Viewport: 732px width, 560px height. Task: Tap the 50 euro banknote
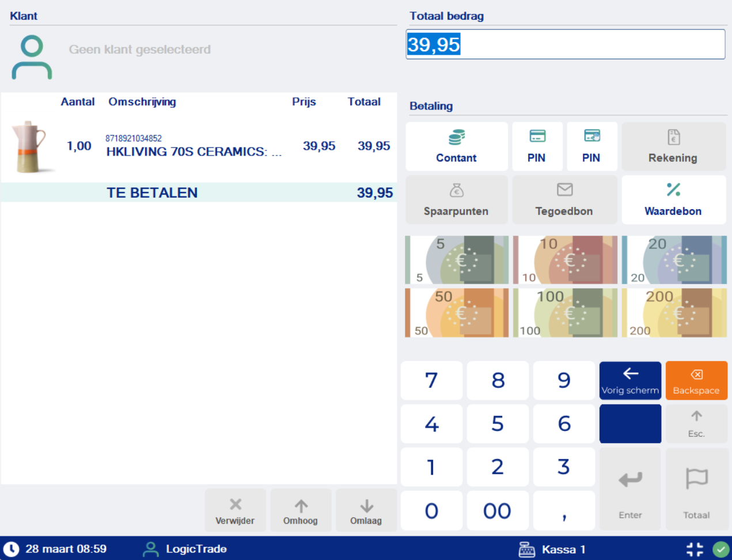[x=457, y=313]
